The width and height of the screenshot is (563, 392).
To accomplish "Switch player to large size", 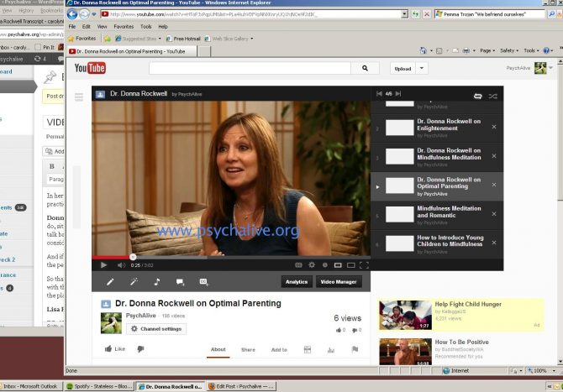I will click(350, 265).
